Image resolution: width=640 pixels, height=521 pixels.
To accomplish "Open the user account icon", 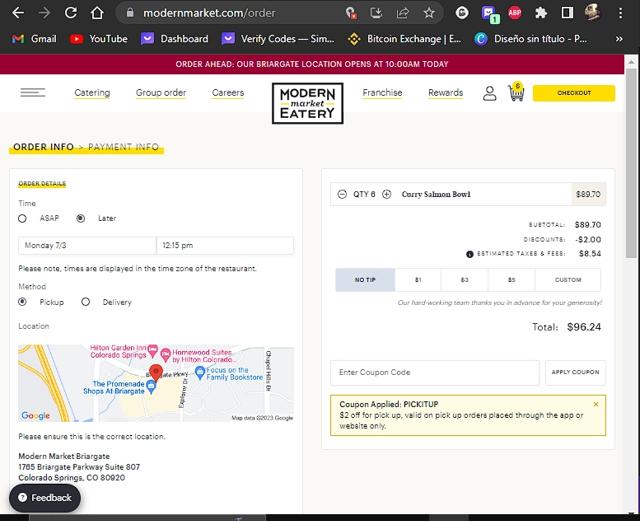I will click(x=489, y=94).
